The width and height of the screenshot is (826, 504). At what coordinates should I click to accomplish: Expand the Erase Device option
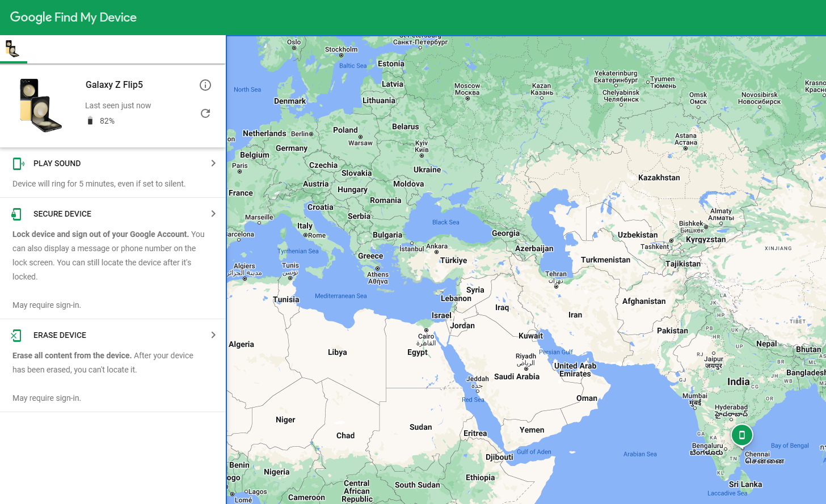[x=213, y=335]
